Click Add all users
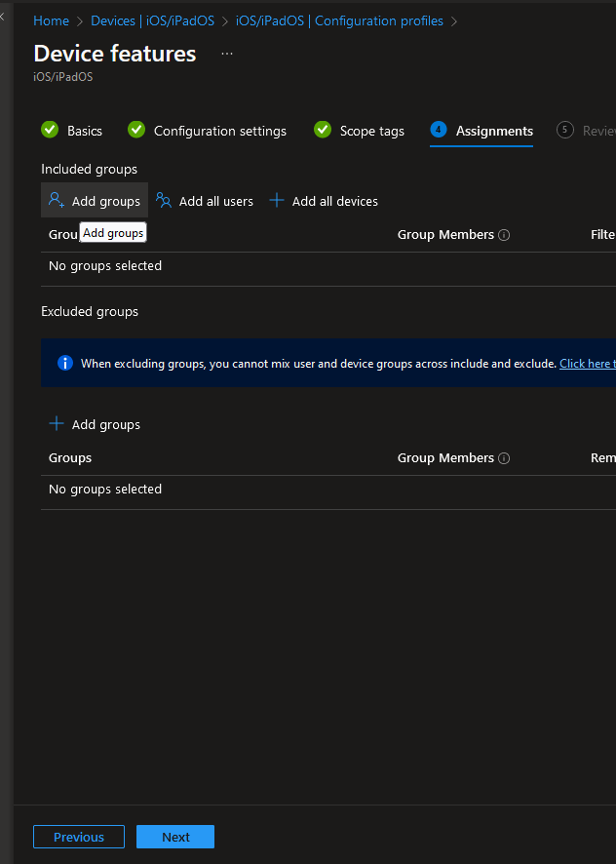This screenshot has height=864, width=616. (x=205, y=201)
